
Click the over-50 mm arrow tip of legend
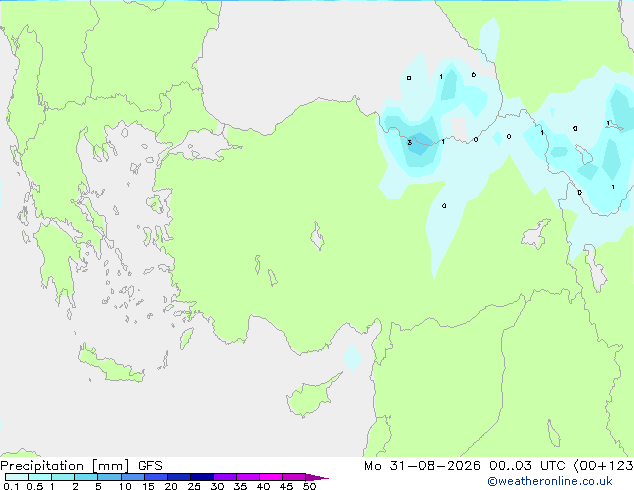point(317,477)
